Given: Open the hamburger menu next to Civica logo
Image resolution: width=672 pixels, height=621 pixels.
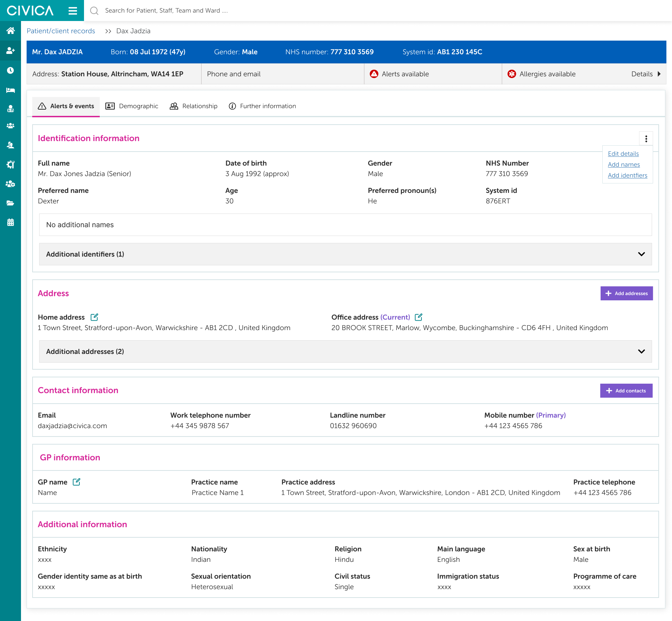Looking at the screenshot, I should click(72, 11).
